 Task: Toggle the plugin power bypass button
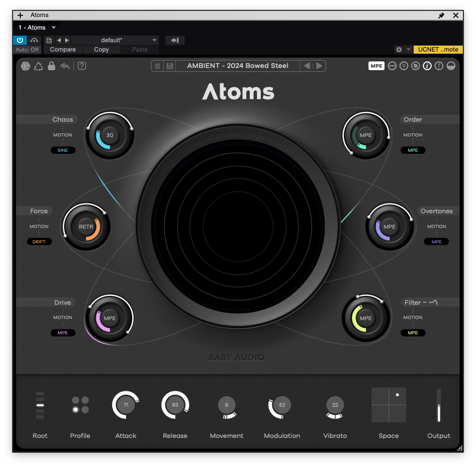coord(20,40)
